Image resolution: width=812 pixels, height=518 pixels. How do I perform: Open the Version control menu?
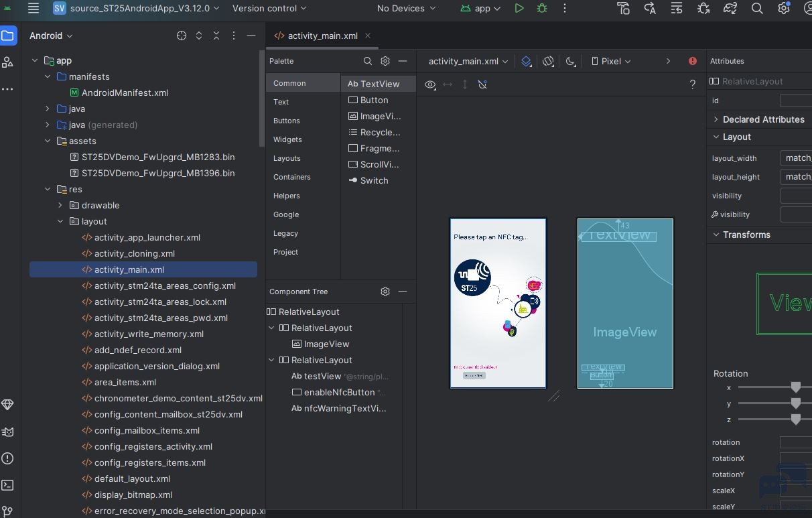coord(269,9)
